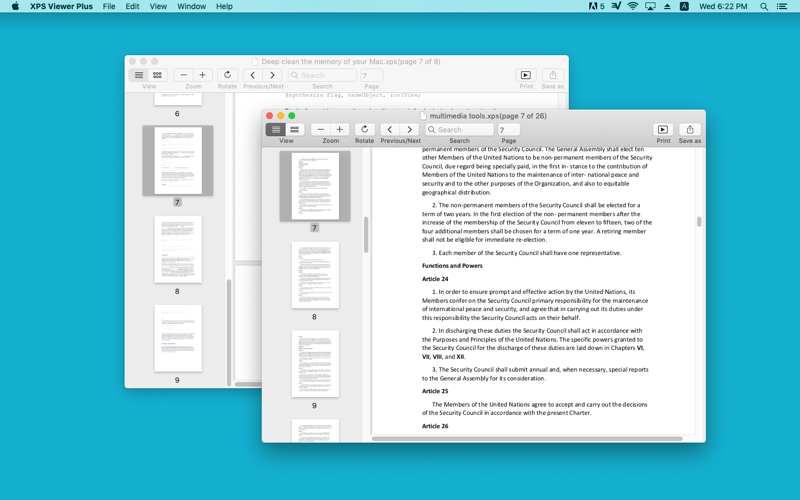Screen dimensions: 800x500
Task: Click the horizontal scrollbar below the document
Action: pos(527,438)
